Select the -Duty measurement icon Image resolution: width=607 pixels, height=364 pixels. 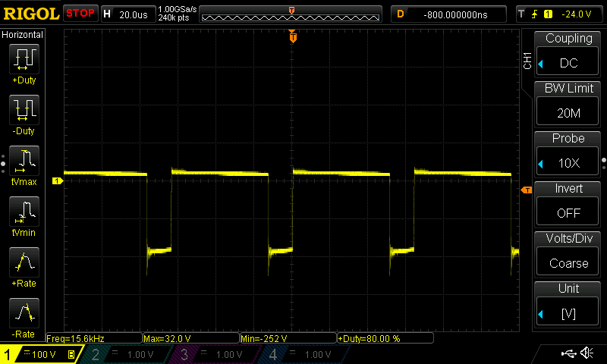click(24, 110)
